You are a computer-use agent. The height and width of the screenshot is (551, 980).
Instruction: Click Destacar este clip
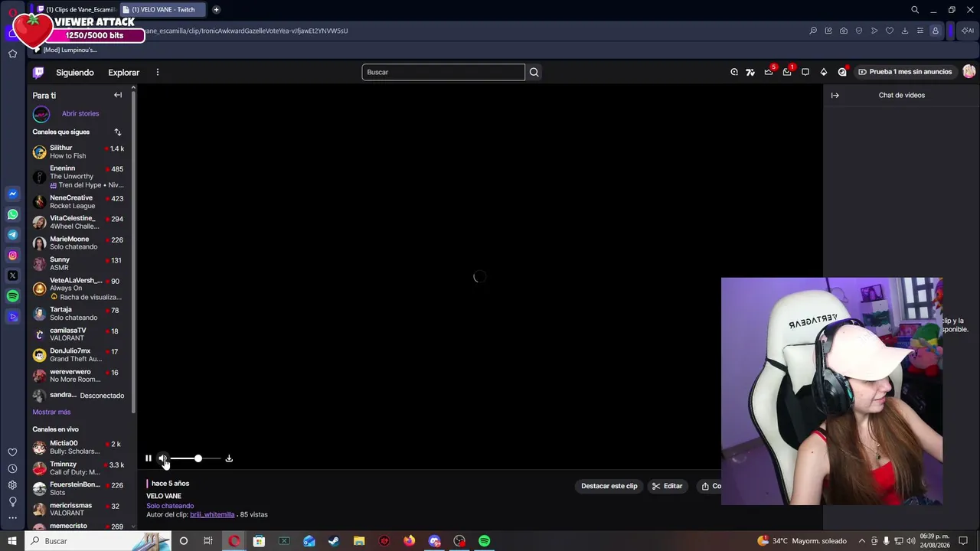click(609, 486)
